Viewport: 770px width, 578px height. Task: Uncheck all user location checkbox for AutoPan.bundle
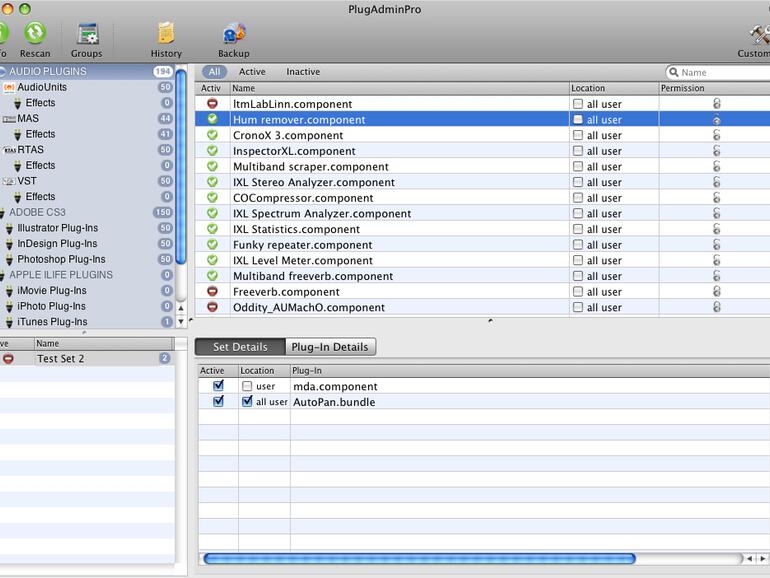click(x=247, y=402)
